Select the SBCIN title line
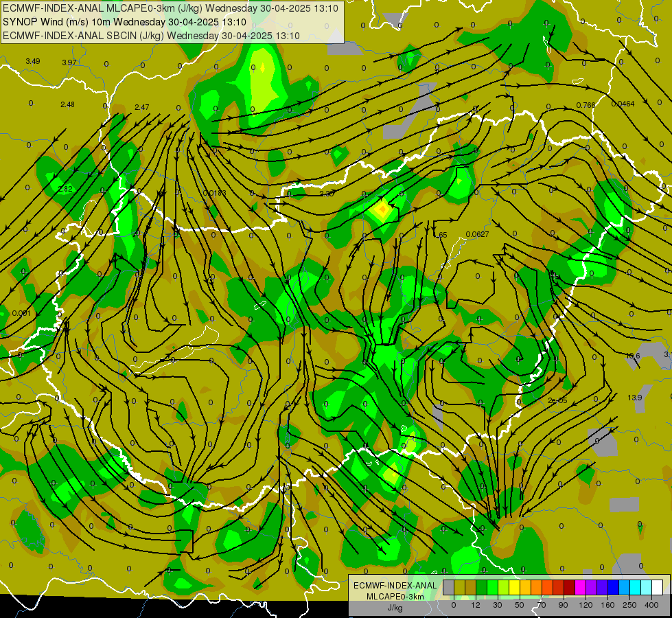Viewport: 672px width, 618px height. [151, 36]
